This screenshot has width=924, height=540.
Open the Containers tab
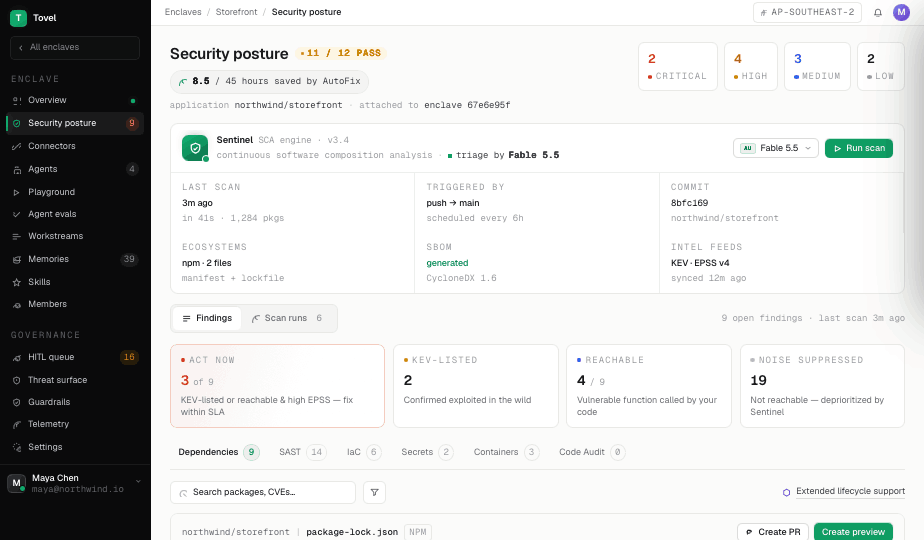click(506, 452)
